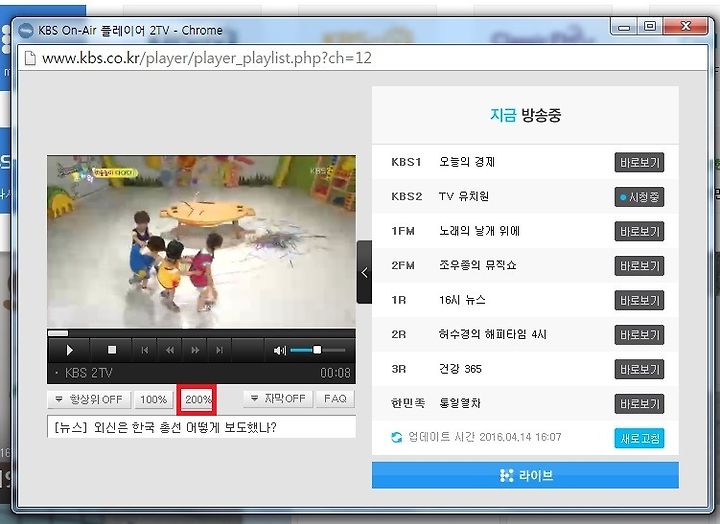Maximize the KBS On-Air player window

tap(650, 26)
